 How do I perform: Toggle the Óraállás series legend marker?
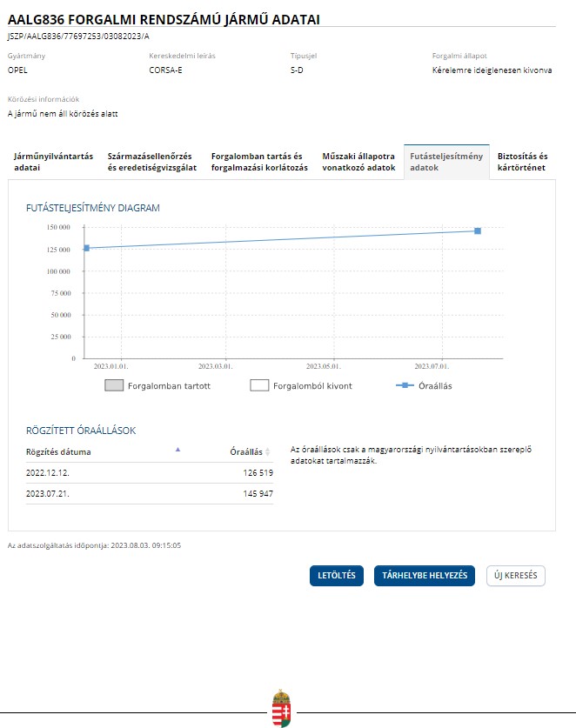click(405, 385)
